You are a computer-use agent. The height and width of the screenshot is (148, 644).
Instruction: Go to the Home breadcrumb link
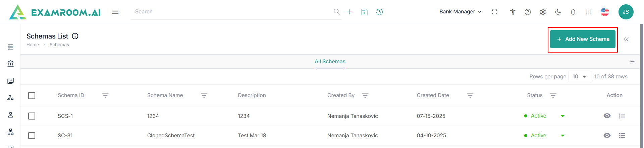click(x=33, y=45)
